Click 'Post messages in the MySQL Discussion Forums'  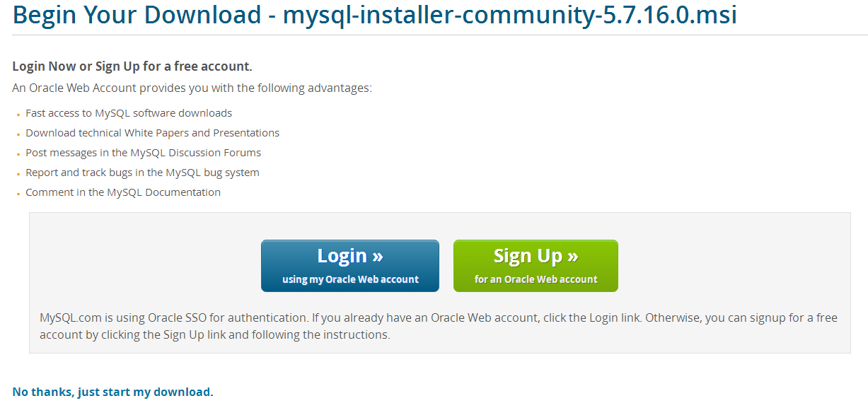pyautogui.click(x=143, y=152)
